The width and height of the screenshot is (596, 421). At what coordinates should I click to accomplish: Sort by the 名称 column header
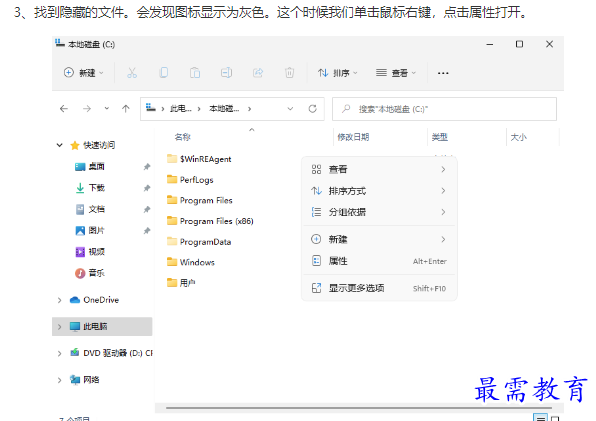(182, 137)
